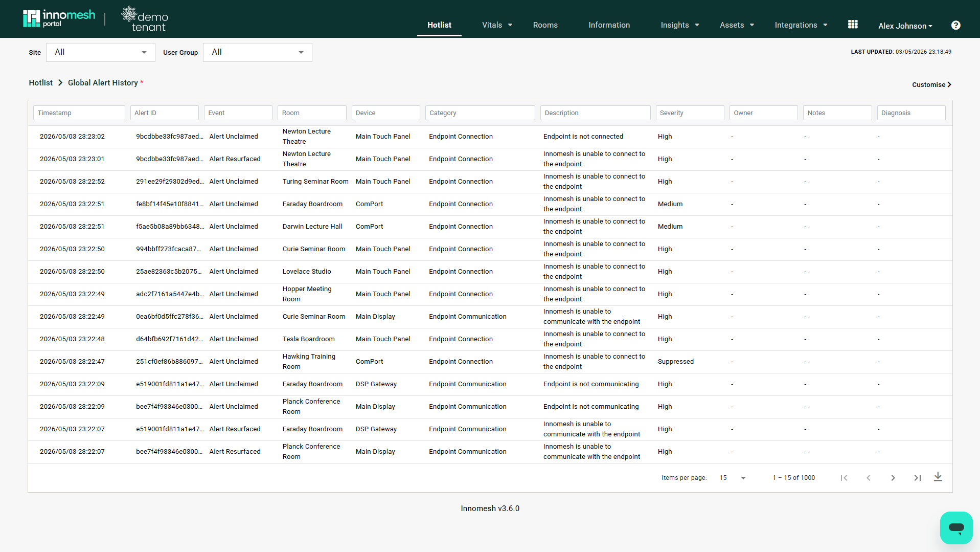Image resolution: width=980 pixels, height=552 pixels.
Task: Focus the Room filter field
Action: coord(312,113)
